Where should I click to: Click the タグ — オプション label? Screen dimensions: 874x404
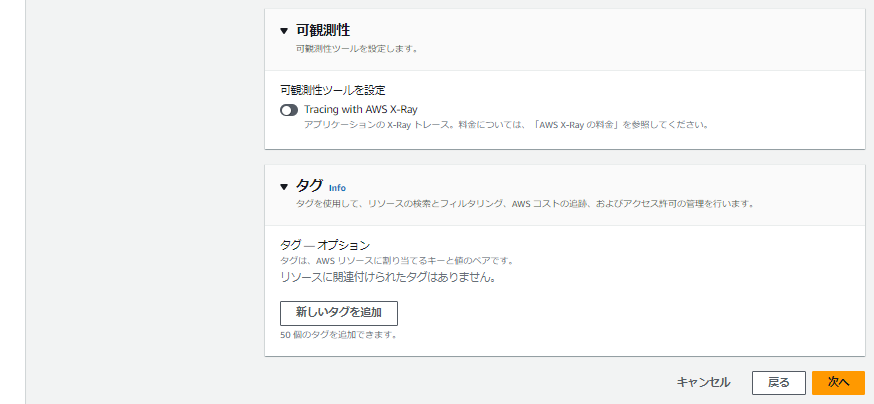tap(325, 245)
